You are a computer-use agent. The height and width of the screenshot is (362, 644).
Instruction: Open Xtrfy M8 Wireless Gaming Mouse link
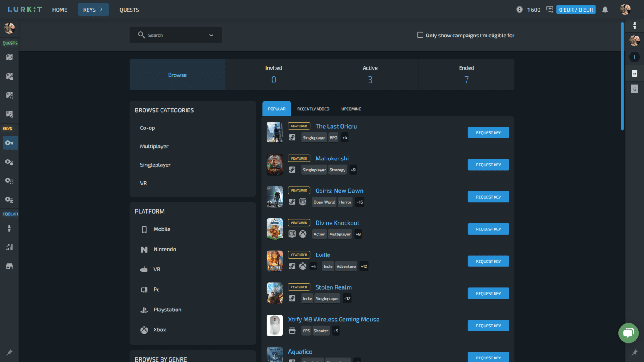coord(334,319)
